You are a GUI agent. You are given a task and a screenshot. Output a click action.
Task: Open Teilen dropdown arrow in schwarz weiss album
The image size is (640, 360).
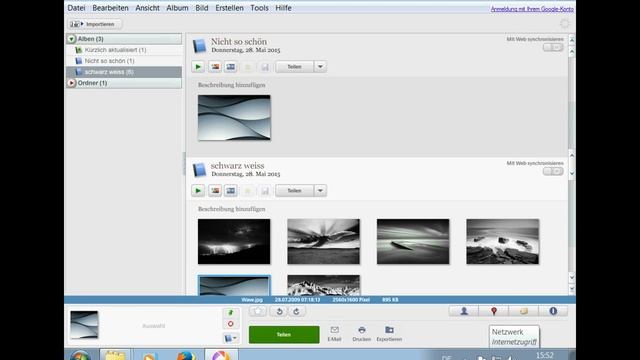pyautogui.click(x=320, y=191)
